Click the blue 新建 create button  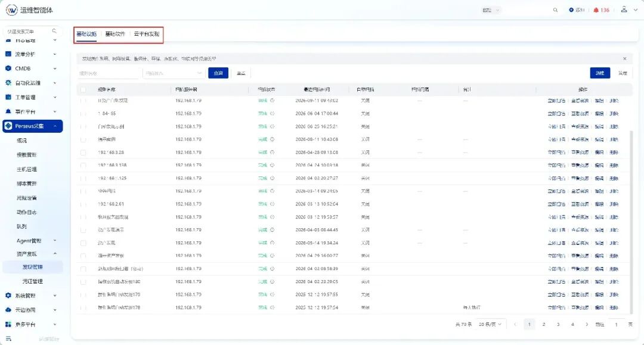click(600, 73)
